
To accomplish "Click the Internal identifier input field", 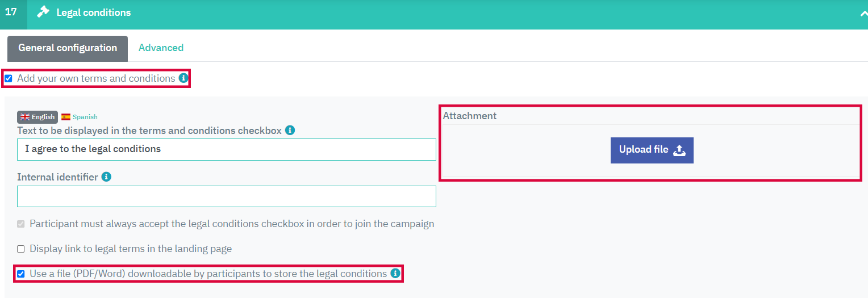I will point(227,196).
